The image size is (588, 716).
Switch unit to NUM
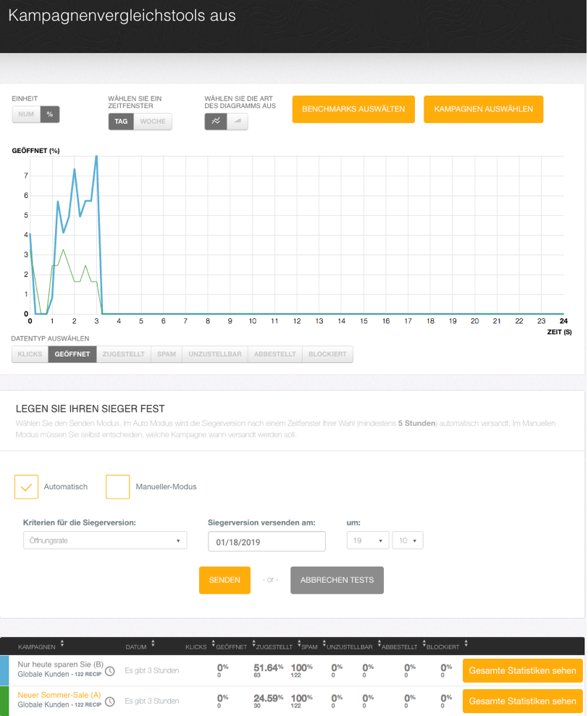[26, 115]
